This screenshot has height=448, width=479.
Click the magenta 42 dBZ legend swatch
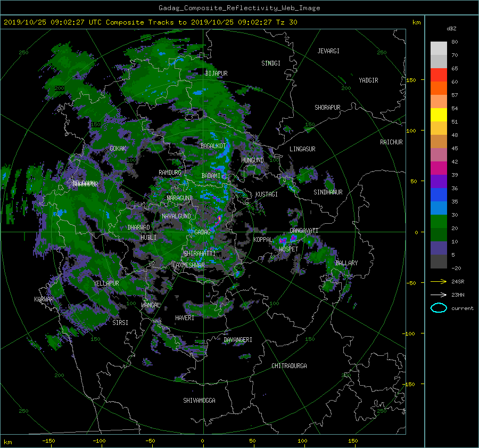coord(439,168)
